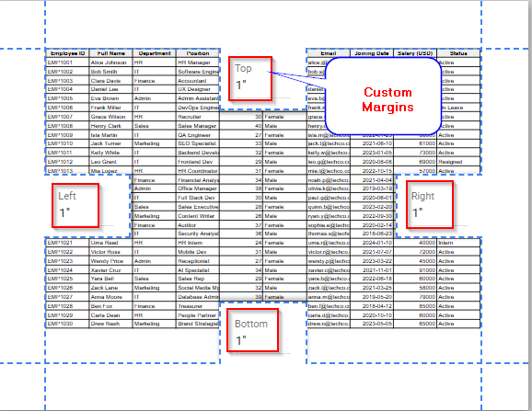Click the 2018-06-23 joining date cell
The image size is (532, 411).
372,234
